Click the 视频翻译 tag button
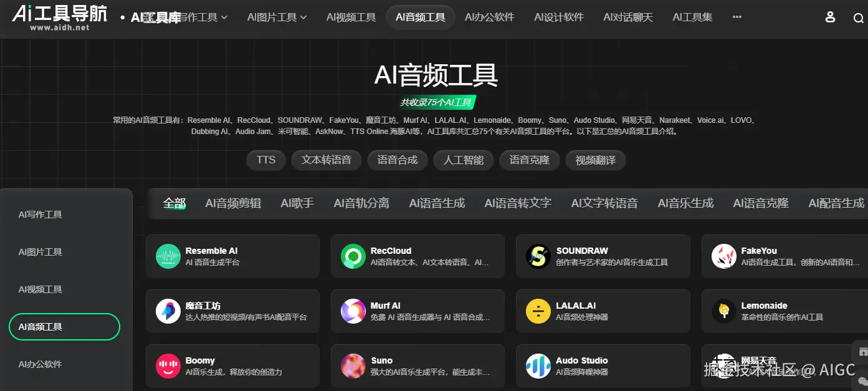 (x=596, y=160)
